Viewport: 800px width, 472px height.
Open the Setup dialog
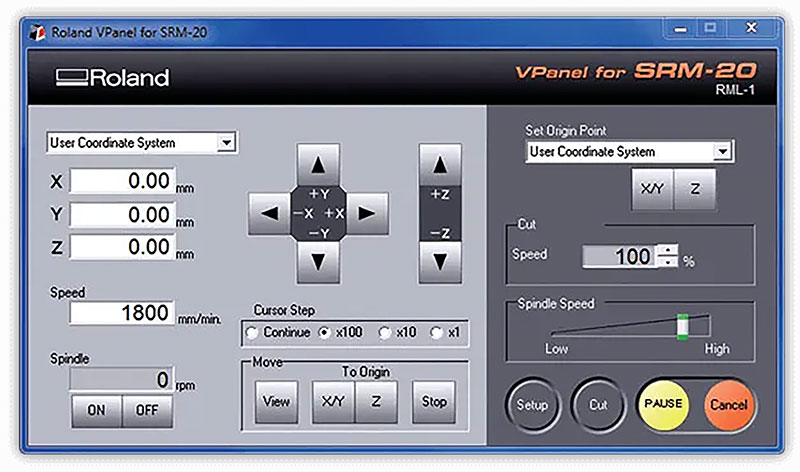pyautogui.click(x=533, y=405)
